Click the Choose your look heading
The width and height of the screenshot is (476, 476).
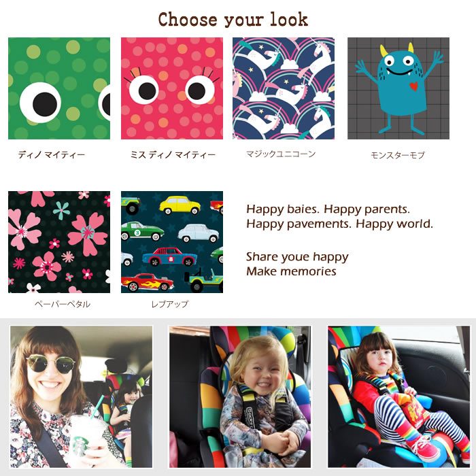click(x=233, y=20)
